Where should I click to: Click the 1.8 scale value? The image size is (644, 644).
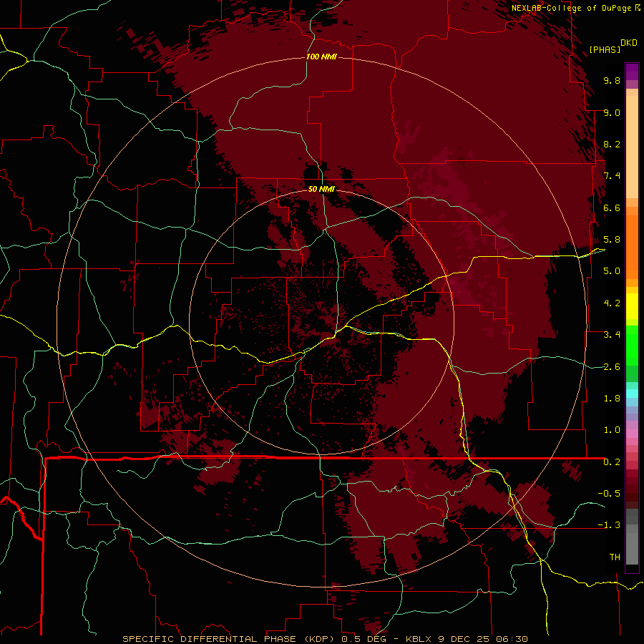click(x=612, y=399)
